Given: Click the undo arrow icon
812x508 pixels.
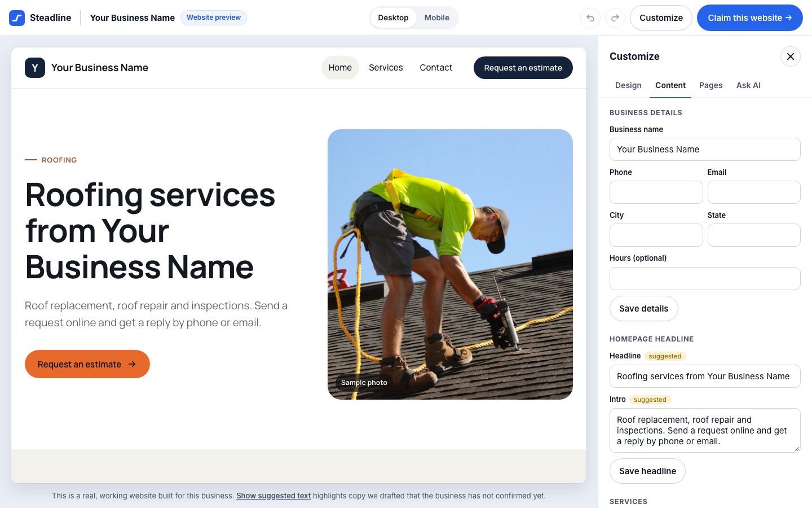Looking at the screenshot, I should tap(590, 18).
